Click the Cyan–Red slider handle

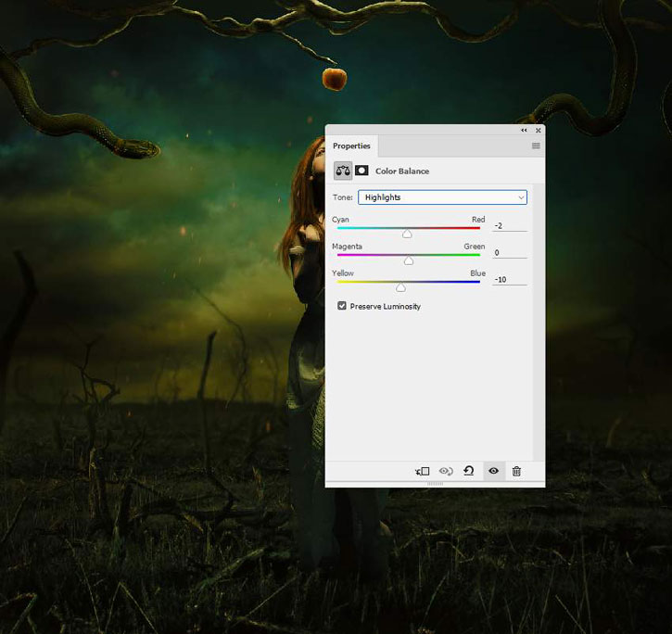(x=407, y=234)
